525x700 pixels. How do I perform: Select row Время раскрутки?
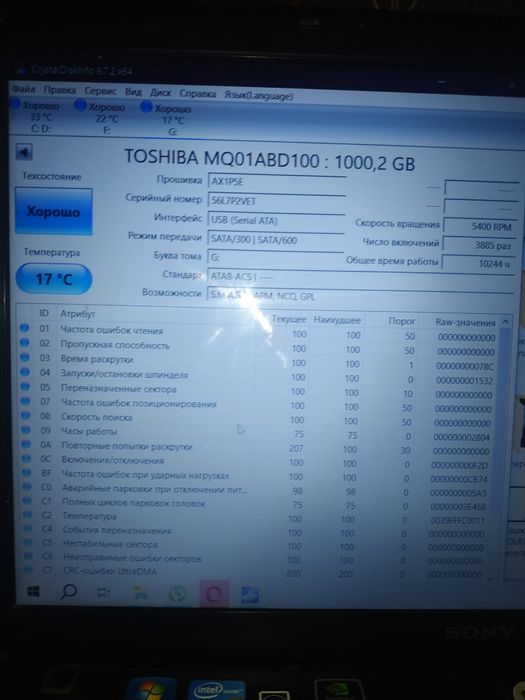pyautogui.click(x=258, y=362)
